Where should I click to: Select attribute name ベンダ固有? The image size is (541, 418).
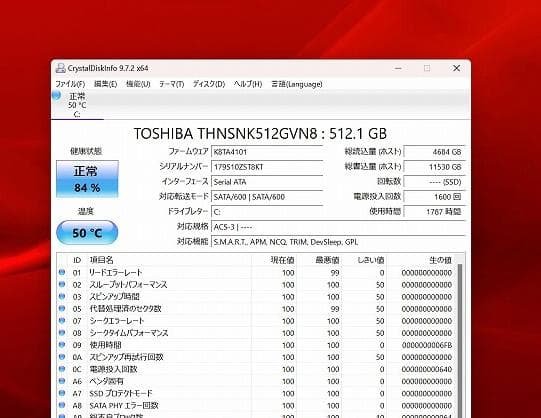(x=106, y=381)
